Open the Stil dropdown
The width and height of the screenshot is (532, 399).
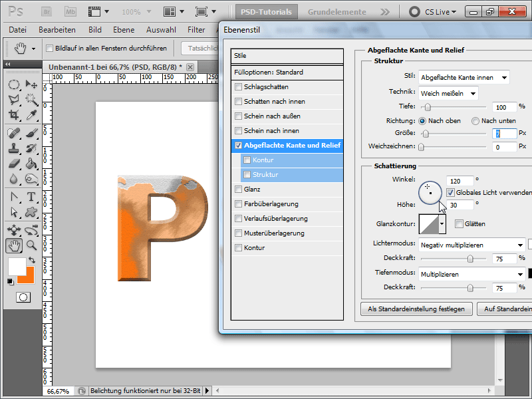pos(464,77)
